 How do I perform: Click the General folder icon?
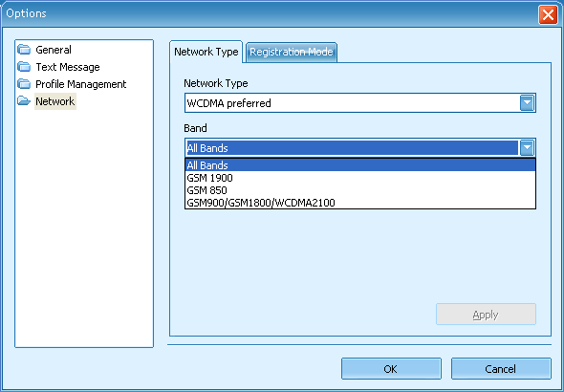click(x=24, y=50)
